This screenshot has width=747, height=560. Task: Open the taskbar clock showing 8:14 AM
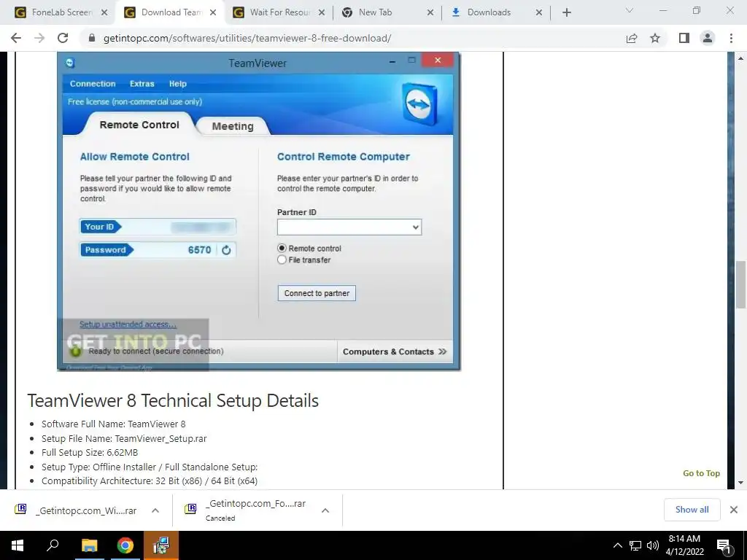click(x=684, y=545)
